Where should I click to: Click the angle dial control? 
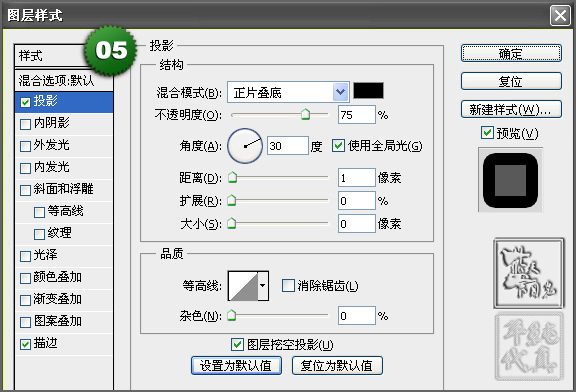click(x=245, y=146)
